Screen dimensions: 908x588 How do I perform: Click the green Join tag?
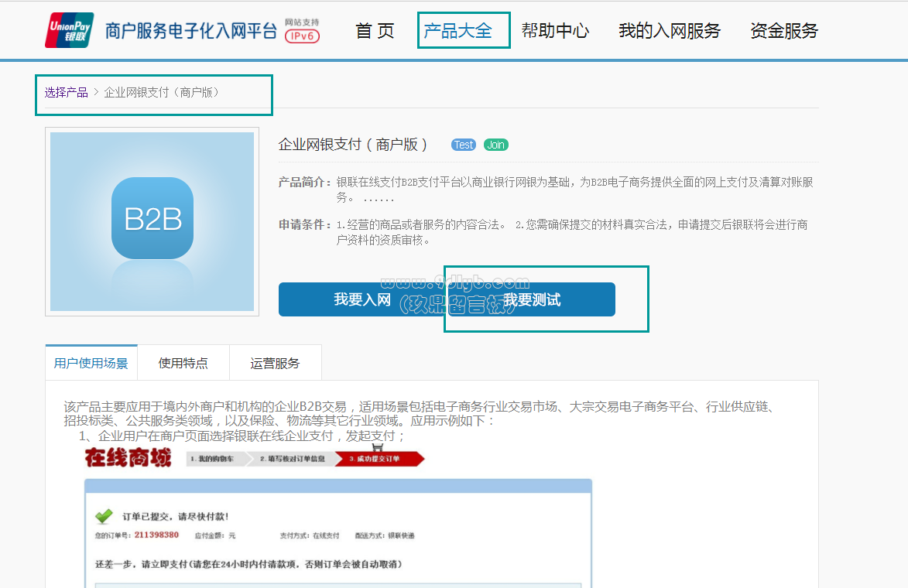pyautogui.click(x=495, y=145)
